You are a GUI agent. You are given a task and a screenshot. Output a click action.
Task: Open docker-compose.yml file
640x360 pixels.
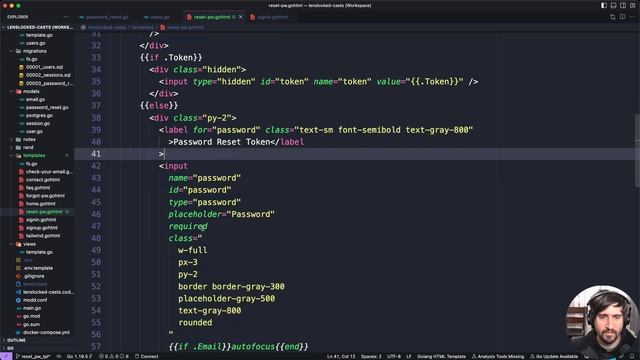(46, 332)
